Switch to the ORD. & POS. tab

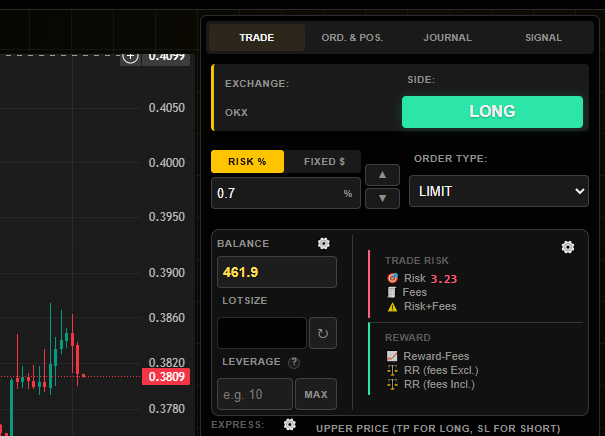352,37
